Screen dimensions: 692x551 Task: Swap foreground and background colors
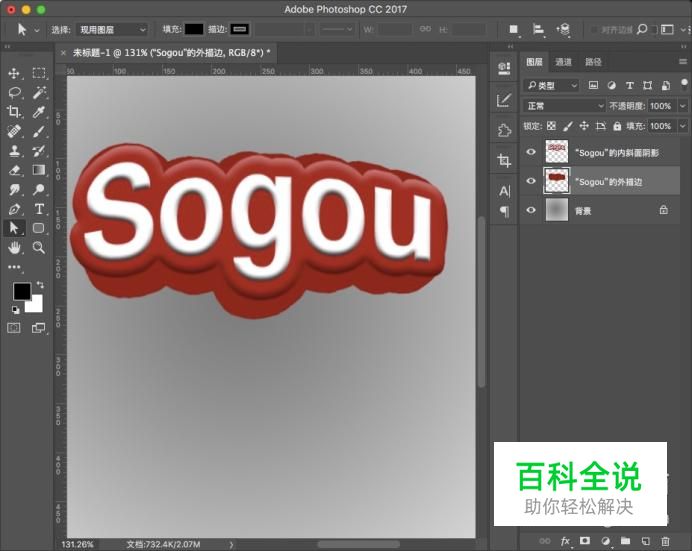click(x=40, y=285)
